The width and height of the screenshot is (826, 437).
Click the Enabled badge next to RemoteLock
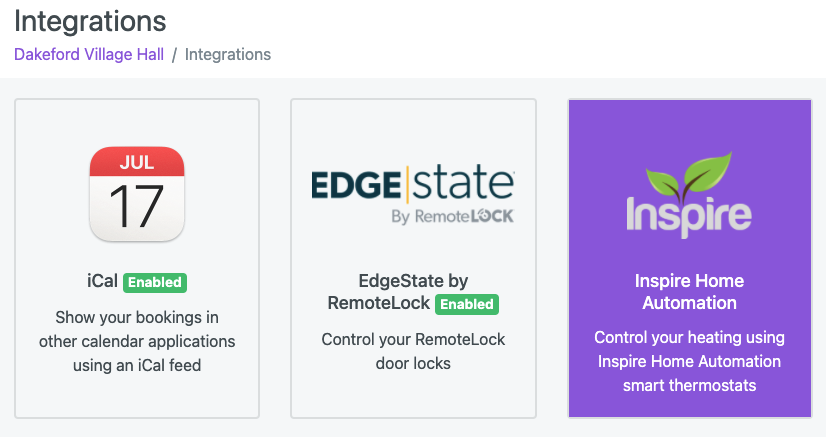pos(467,304)
